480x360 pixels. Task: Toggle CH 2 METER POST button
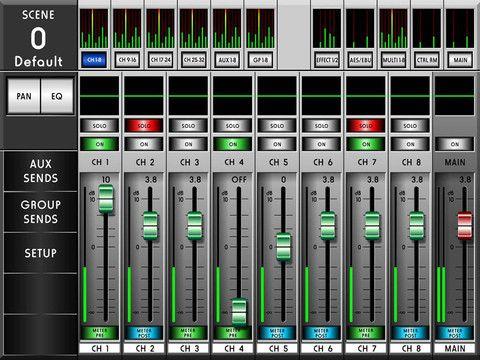point(144,333)
